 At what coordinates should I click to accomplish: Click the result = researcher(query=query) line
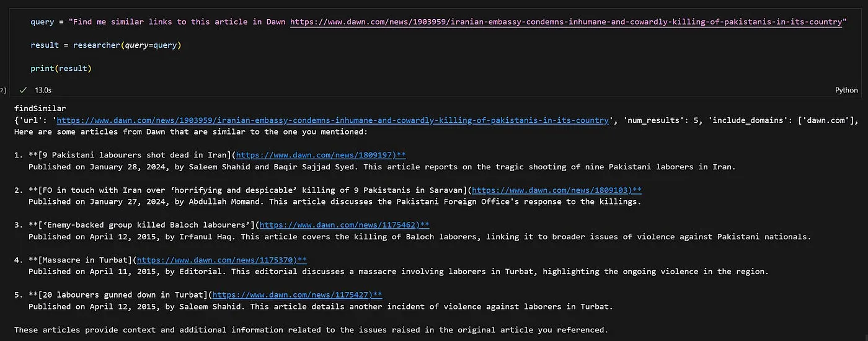pos(106,45)
